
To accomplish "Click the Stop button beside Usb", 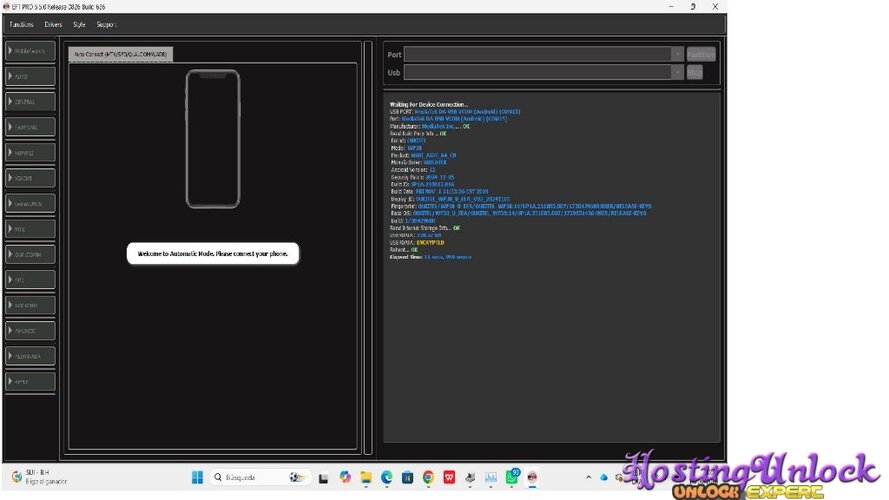I will 695,73.
